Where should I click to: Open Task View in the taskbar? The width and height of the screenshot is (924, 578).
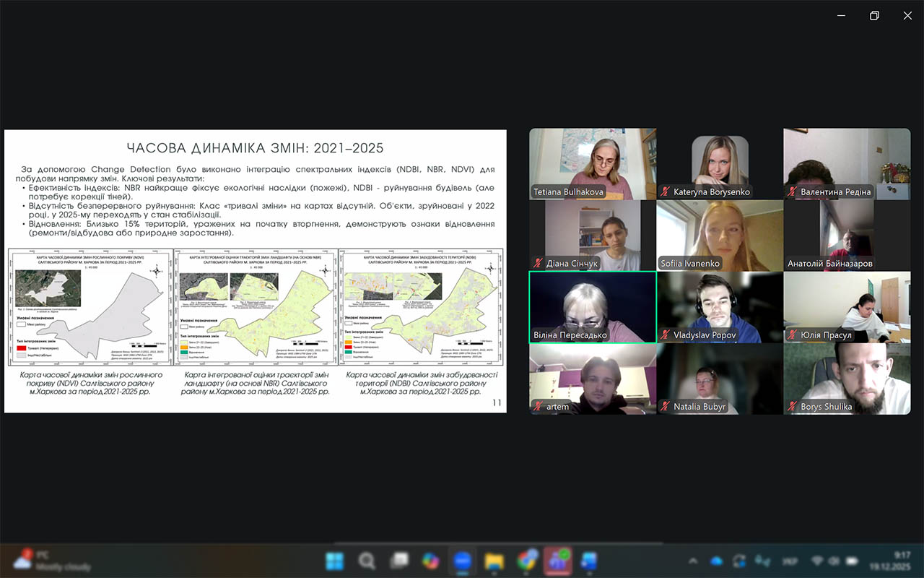[x=398, y=561]
